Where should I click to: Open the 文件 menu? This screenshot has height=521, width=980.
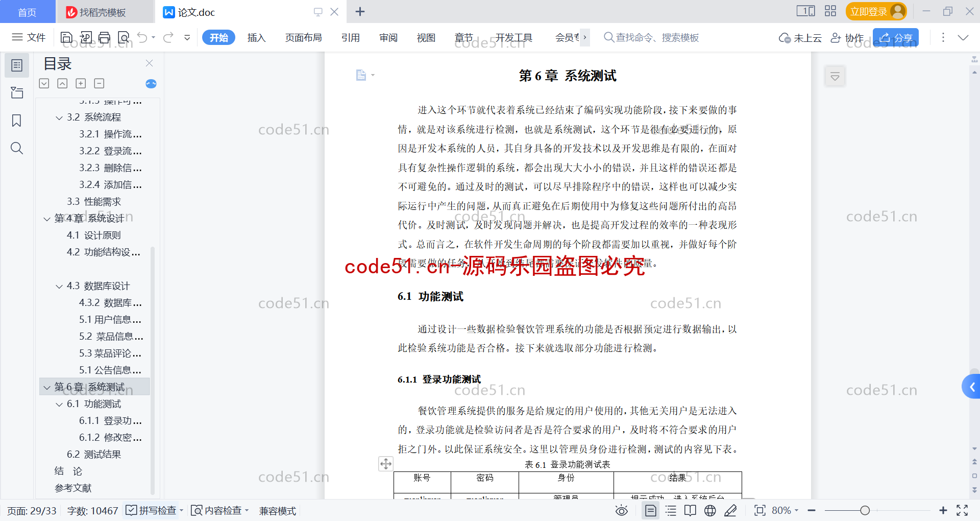pos(29,37)
